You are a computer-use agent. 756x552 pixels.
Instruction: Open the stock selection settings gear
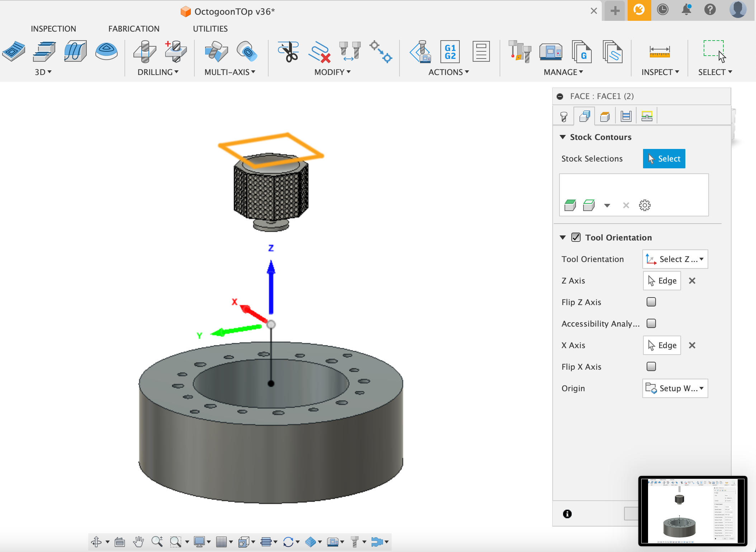click(x=644, y=205)
